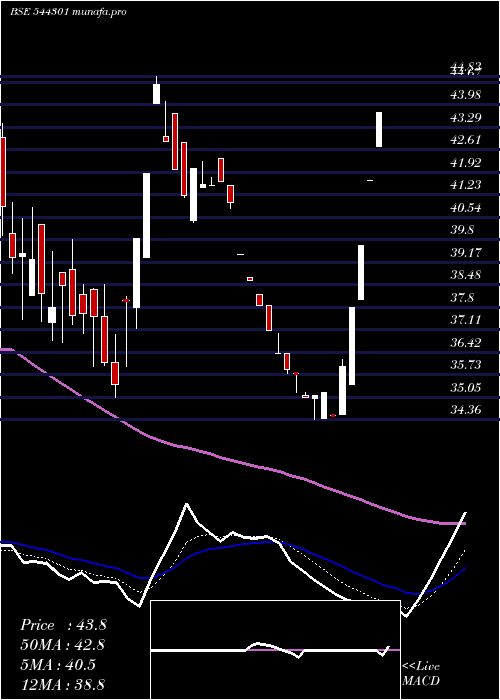Click the 38.48 price axis label

click(466, 275)
